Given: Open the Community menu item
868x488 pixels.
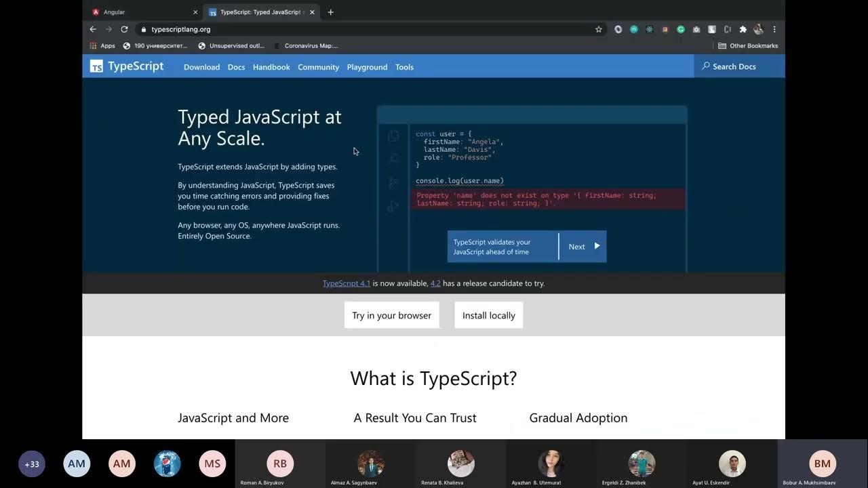Looking at the screenshot, I should click(x=318, y=67).
